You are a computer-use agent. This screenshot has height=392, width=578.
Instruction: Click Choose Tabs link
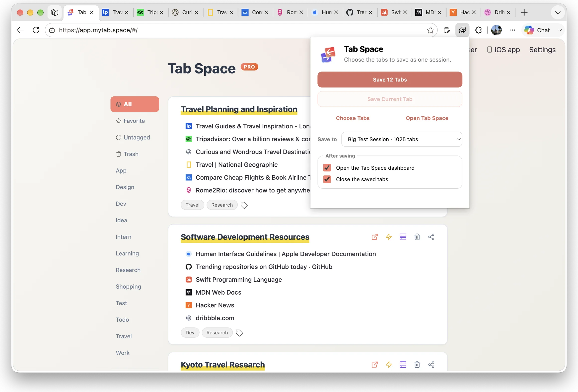tap(353, 118)
